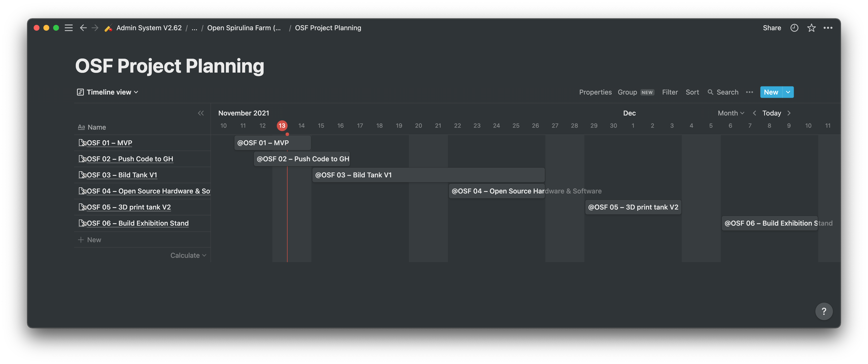The width and height of the screenshot is (868, 364).
Task: Go back with left arrow
Action: [83, 28]
